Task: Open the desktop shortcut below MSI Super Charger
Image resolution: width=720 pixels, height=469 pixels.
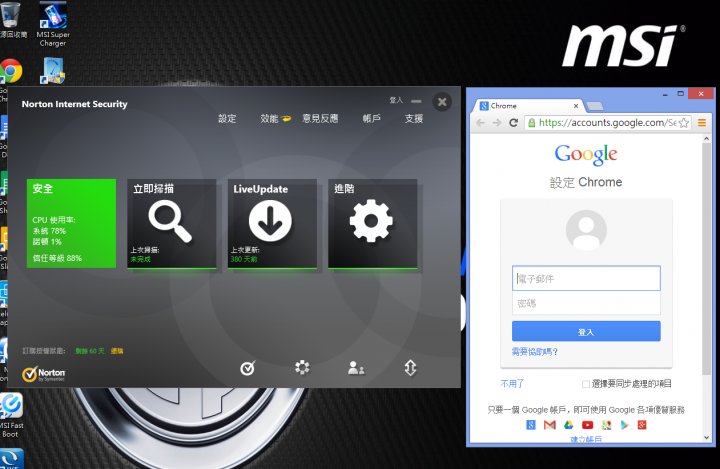Action: [53, 71]
